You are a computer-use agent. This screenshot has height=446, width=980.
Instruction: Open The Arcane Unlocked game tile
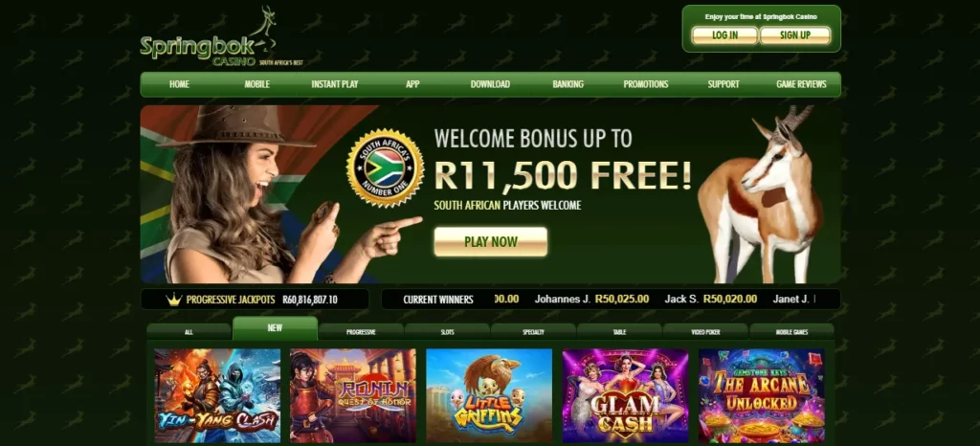point(761,396)
